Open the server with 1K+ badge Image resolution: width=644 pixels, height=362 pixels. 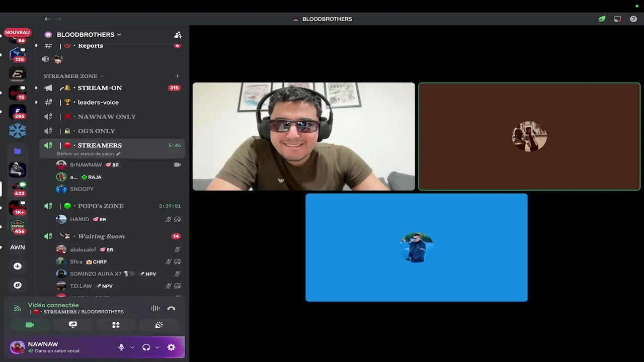18,208
